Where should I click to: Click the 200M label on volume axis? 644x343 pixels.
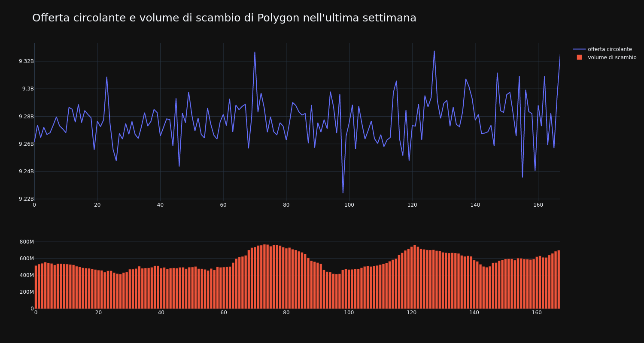(27, 292)
